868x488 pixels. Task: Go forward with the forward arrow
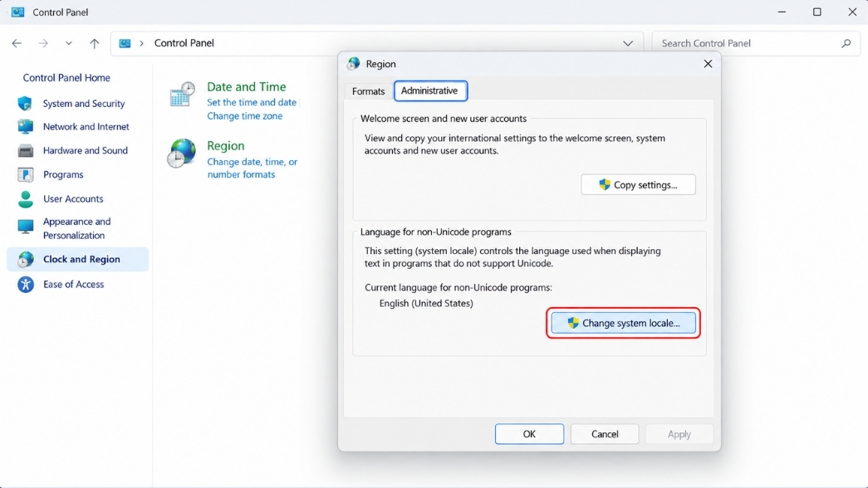pos(43,43)
